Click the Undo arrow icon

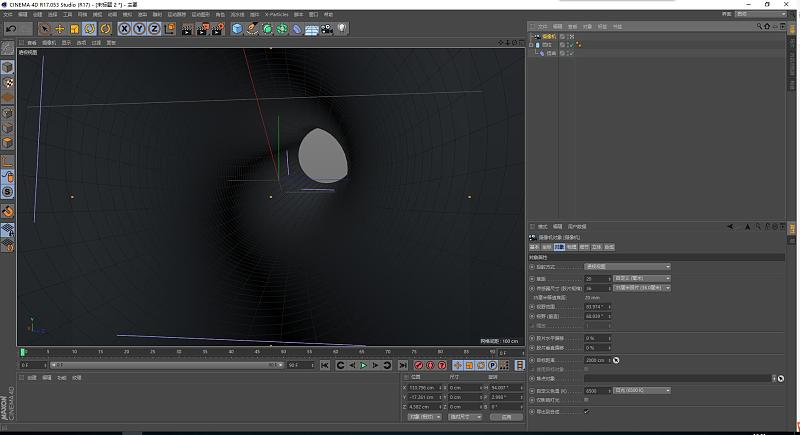[x=10, y=29]
